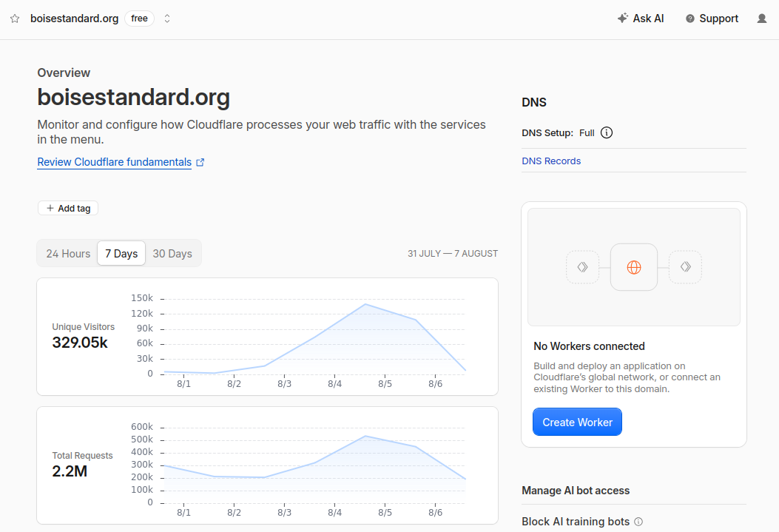Open the Support menu

point(712,18)
